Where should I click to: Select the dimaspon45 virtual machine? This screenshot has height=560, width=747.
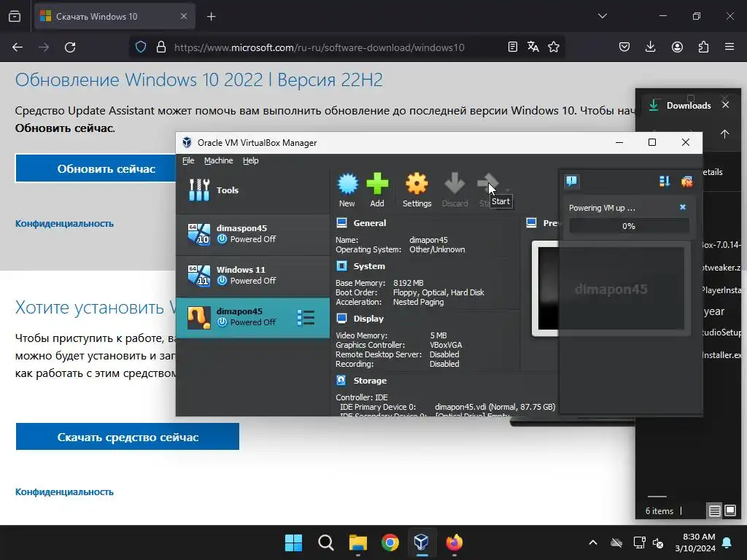[x=252, y=234]
